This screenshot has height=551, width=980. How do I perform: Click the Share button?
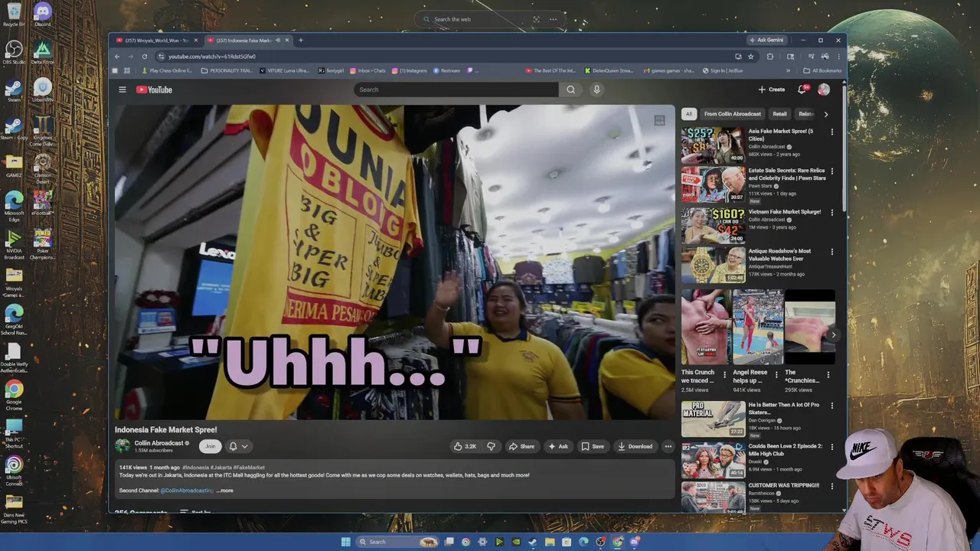pos(522,446)
